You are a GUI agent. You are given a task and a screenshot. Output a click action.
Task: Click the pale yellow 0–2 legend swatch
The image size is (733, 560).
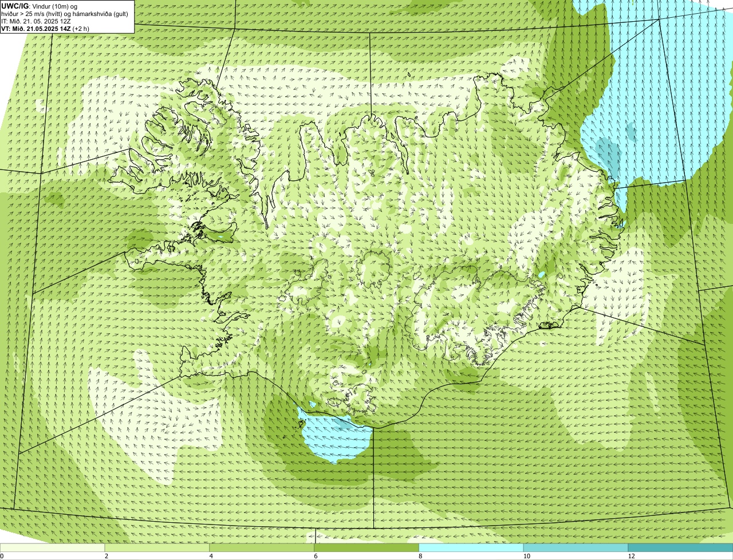53,547
